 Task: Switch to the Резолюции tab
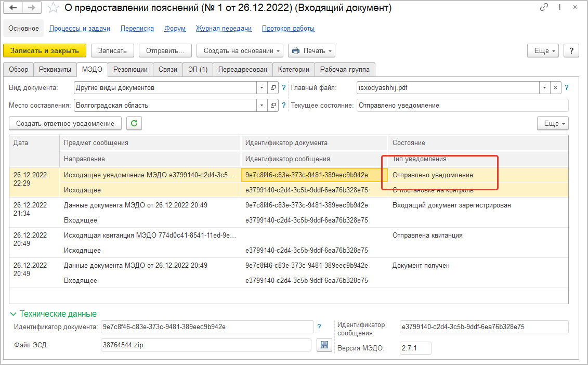[x=130, y=69]
